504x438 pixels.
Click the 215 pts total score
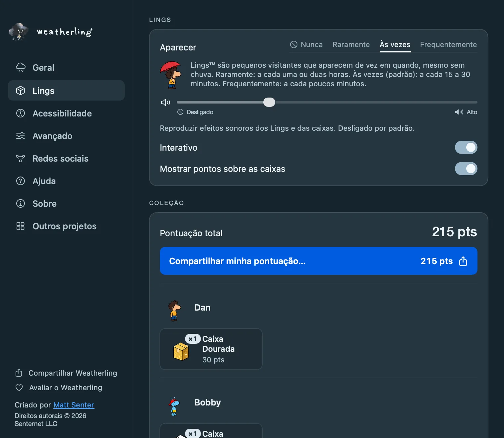[454, 232]
